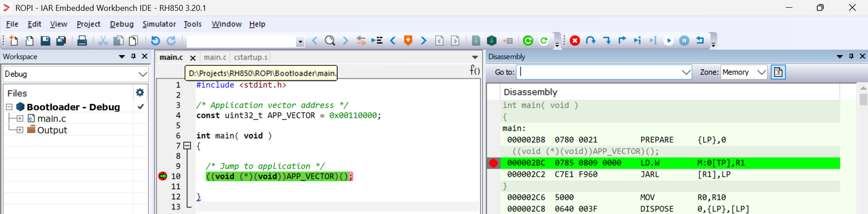Click the Step Out debug icon
The height and width of the screenshot is (214, 868).
tap(622, 40)
